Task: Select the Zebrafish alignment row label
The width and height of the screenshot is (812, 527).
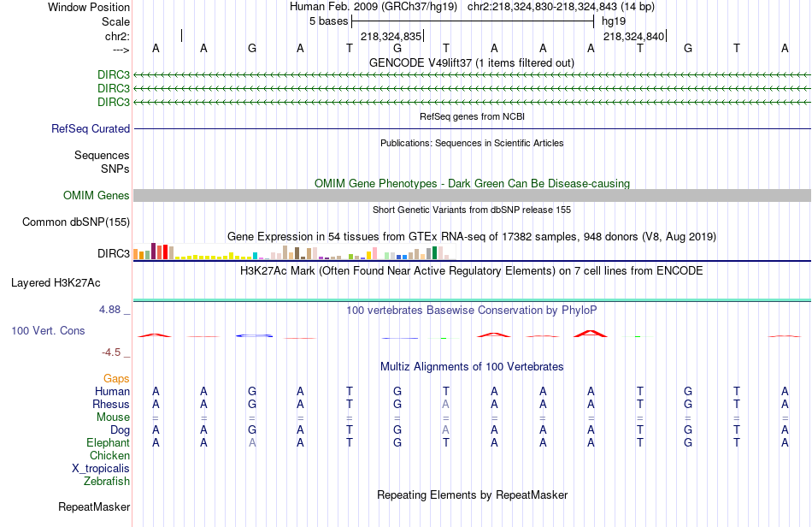Action: (x=107, y=482)
